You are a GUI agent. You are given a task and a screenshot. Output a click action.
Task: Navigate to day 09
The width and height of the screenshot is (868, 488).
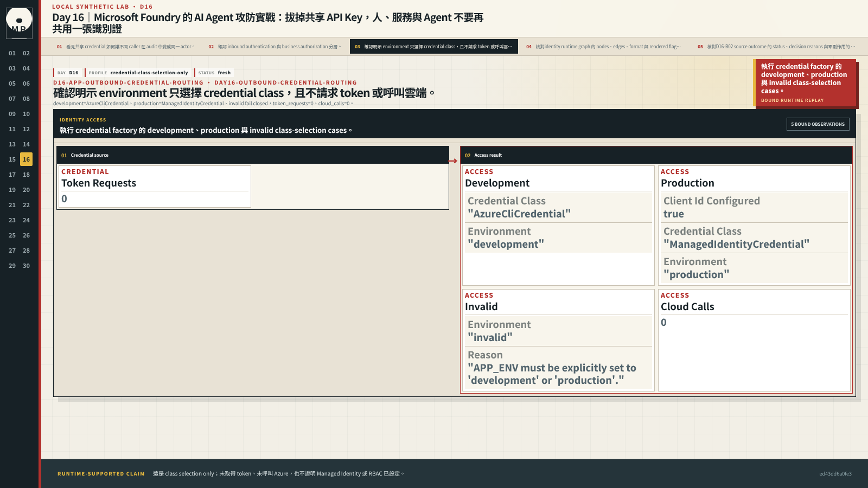coord(12,114)
